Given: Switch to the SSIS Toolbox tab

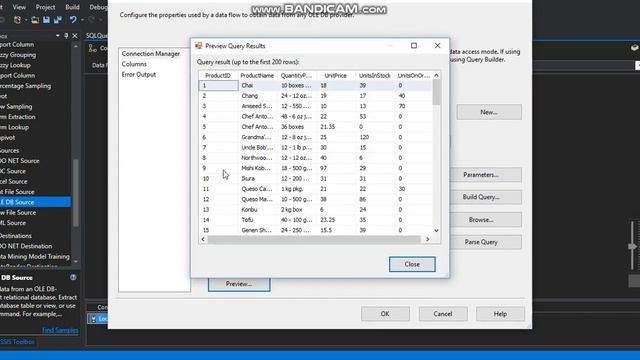Looking at the screenshot, I should click(18, 342).
